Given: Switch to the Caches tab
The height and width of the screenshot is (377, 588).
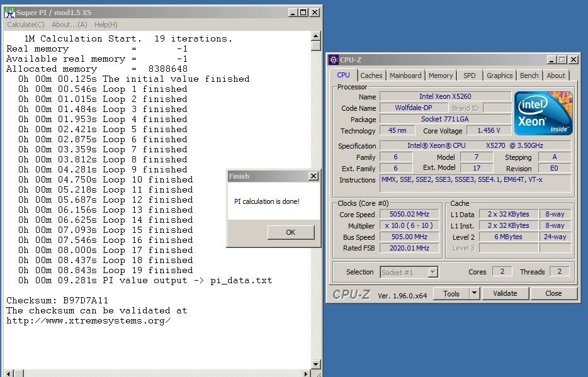Looking at the screenshot, I should (371, 76).
